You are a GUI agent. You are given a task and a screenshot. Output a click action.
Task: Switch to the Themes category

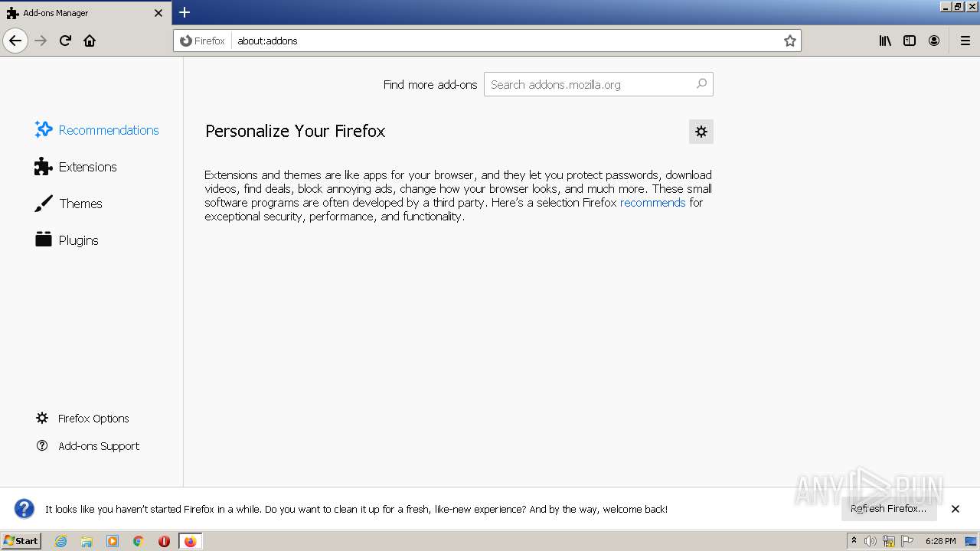pos(68,204)
